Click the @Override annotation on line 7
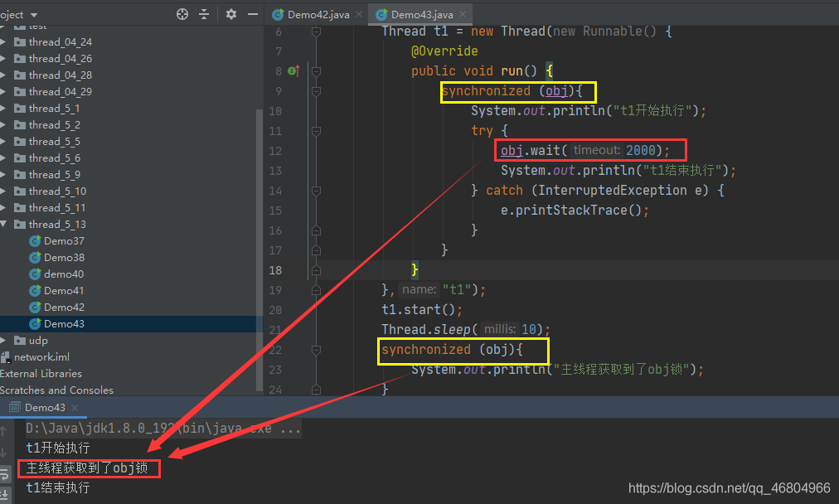 point(444,51)
